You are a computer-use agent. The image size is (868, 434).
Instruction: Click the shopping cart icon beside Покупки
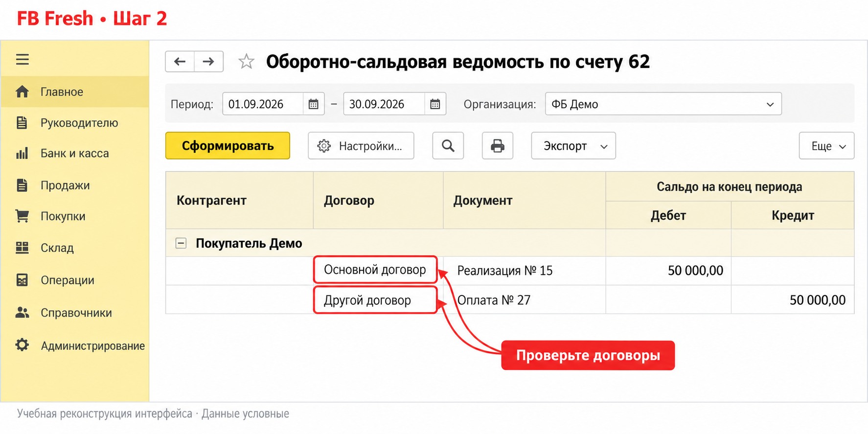pos(22,216)
